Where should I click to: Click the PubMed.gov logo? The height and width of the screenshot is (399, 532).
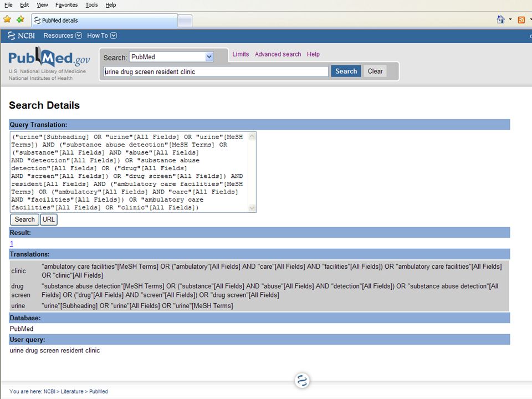(x=49, y=58)
